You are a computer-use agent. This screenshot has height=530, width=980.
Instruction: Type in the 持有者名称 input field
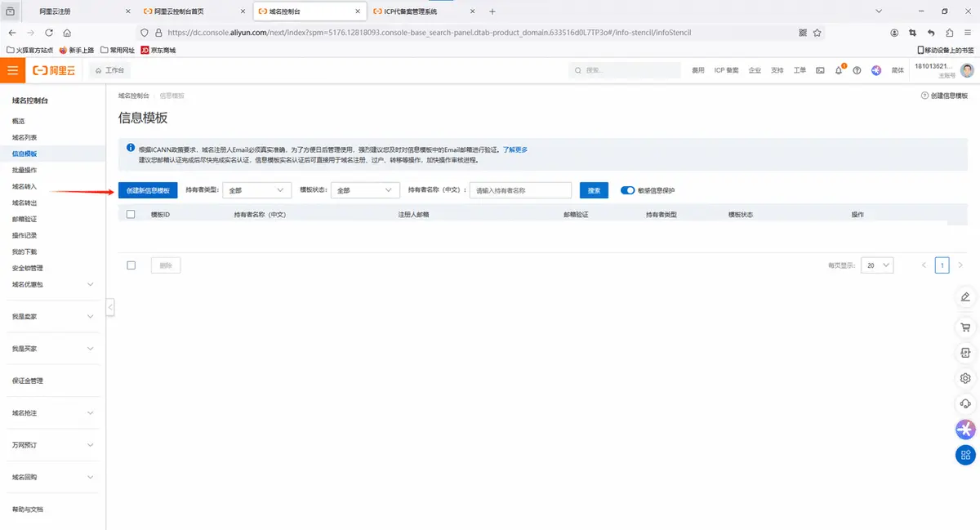pos(520,190)
